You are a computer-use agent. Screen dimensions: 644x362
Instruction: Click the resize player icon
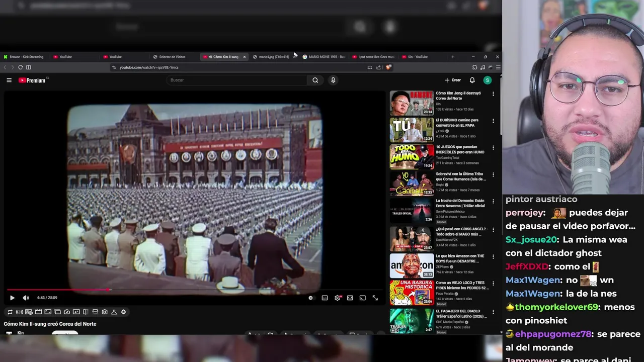[48, 312]
